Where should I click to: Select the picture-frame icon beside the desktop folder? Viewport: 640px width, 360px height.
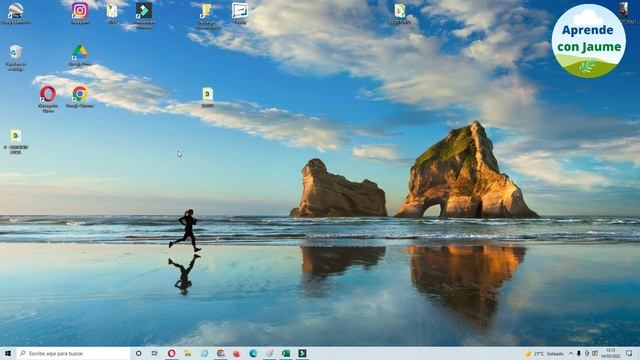point(240,13)
